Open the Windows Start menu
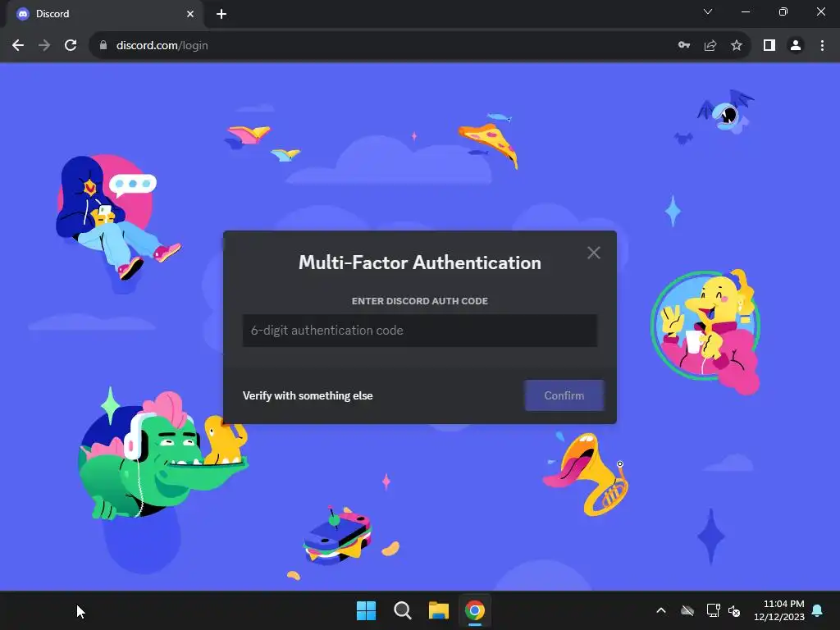The height and width of the screenshot is (630, 840). point(367,610)
